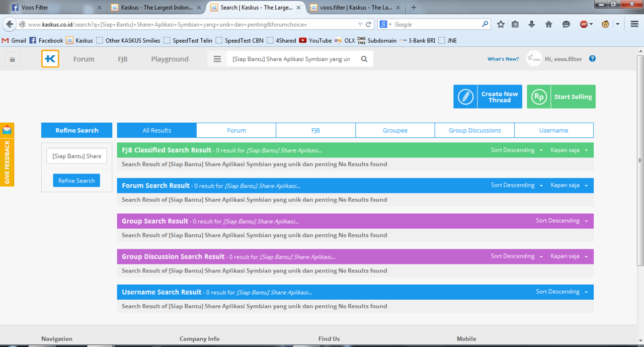Viewport: 644px width, 347px height.
Task: Click the Create New Thread button
Action: coord(488,97)
